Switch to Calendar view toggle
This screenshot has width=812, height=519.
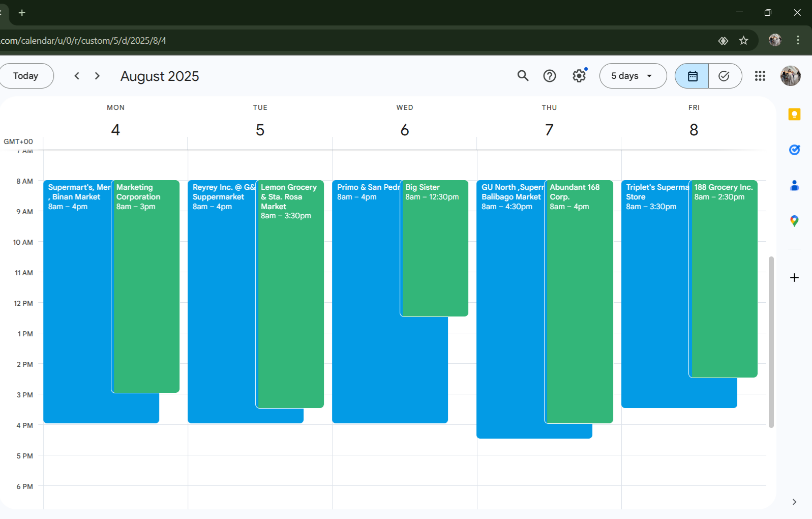692,76
